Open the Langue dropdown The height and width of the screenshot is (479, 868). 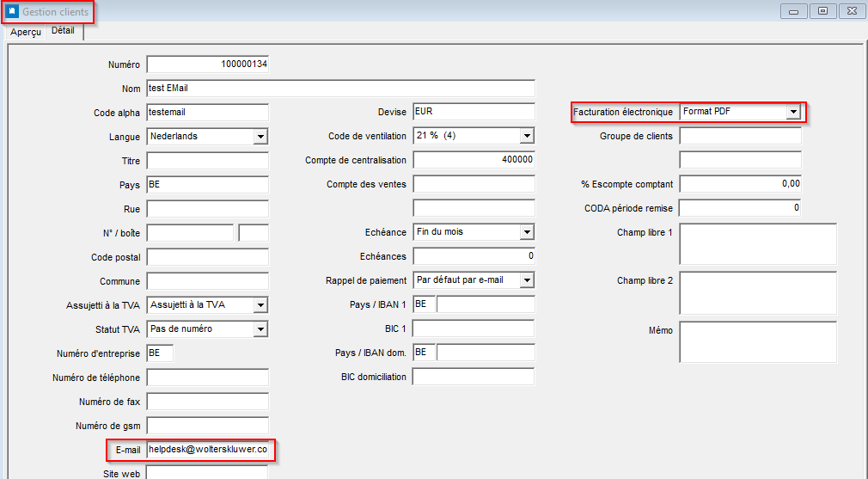(260, 136)
